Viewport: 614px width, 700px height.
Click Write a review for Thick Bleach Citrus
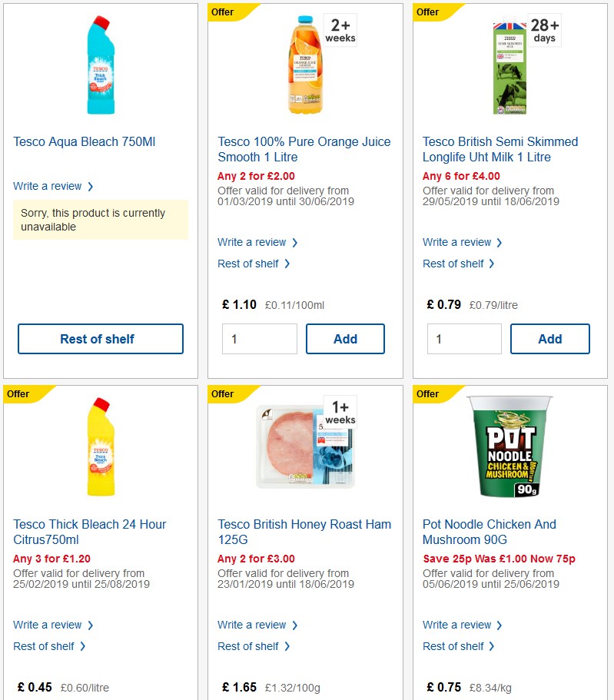pyautogui.click(x=48, y=625)
